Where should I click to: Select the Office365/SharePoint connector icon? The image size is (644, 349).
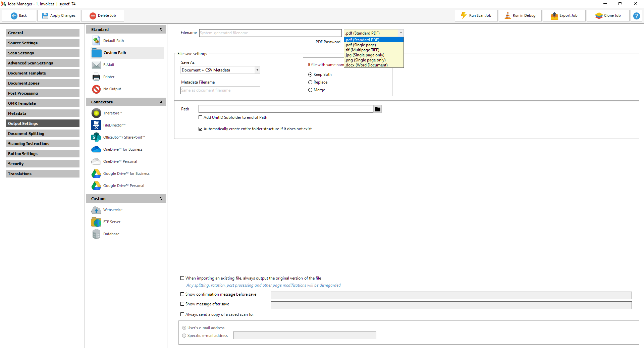point(96,138)
